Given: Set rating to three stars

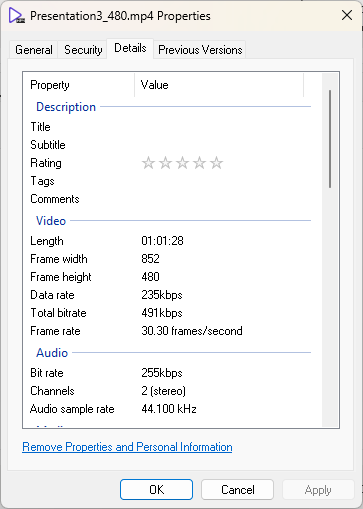Looking at the screenshot, I should pyautogui.click(x=182, y=163).
